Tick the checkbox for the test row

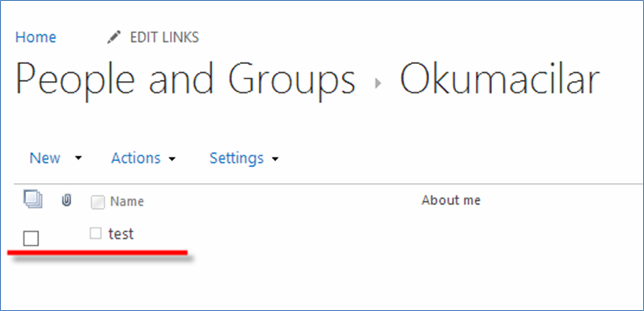pyautogui.click(x=32, y=238)
